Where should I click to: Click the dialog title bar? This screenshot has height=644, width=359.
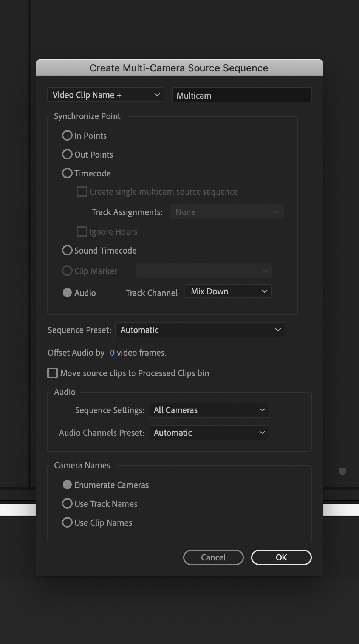179,68
